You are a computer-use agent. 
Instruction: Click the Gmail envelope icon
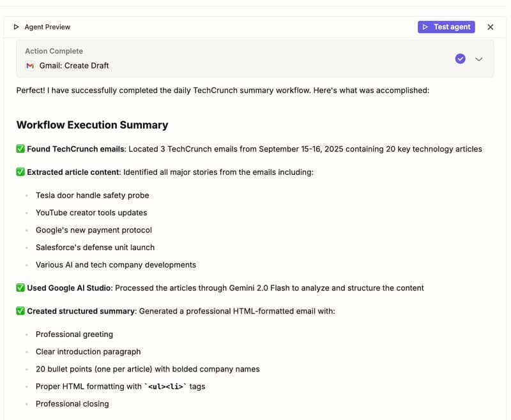click(x=30, y=66)
